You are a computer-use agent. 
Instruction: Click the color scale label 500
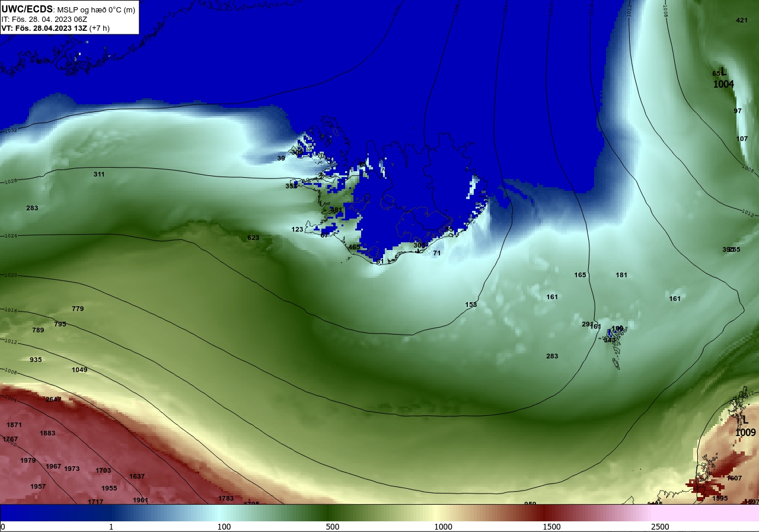(333, 527)
